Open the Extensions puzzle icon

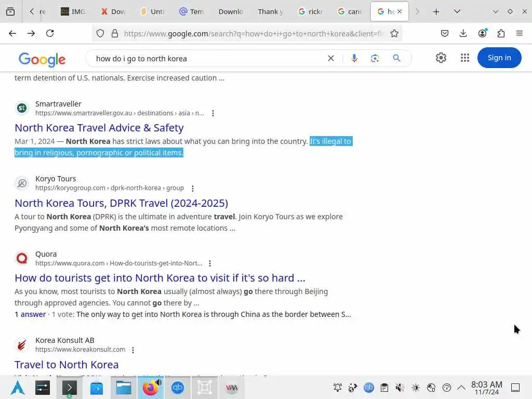(x=501, y=33)
